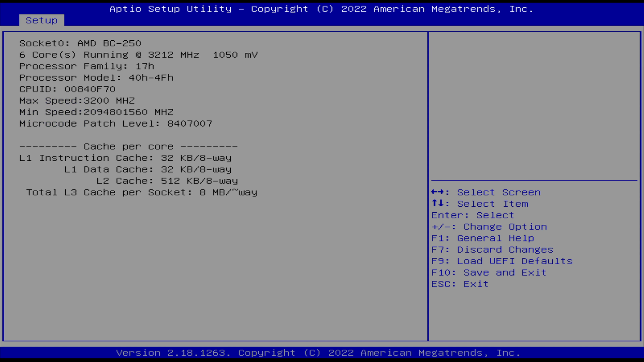Viewport: 644px width, 362px height.
Task: Click '6 Core(s) Running @ 3212 MHz' line
Action: [x=139, y=55]
